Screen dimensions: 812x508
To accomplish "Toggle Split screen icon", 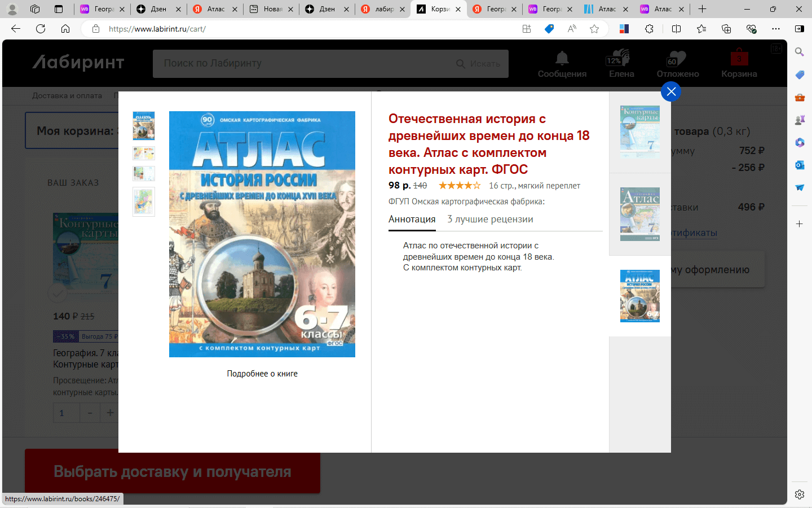I will [x=677, y=29].
